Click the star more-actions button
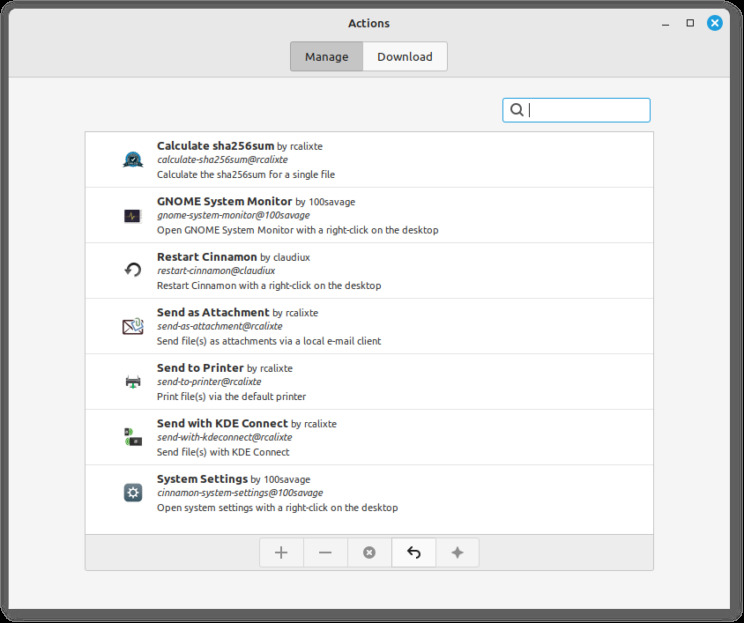The width and height of the screenshot is (744, 623). click(457, 552)
